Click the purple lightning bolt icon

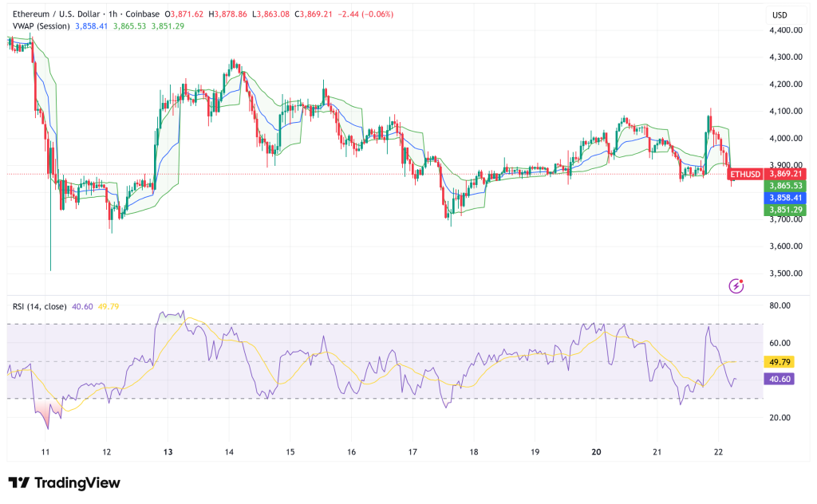(x=736, y=285)
